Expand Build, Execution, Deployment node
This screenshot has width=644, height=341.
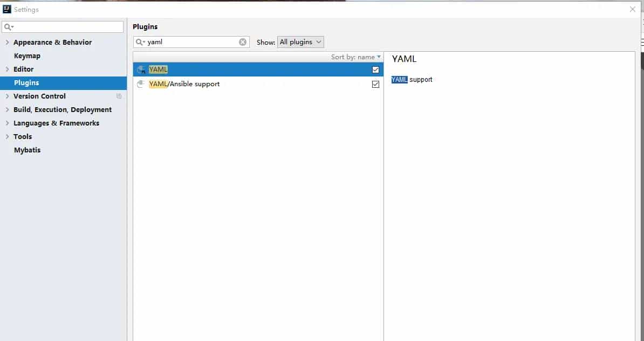click(x=7, y=109)
